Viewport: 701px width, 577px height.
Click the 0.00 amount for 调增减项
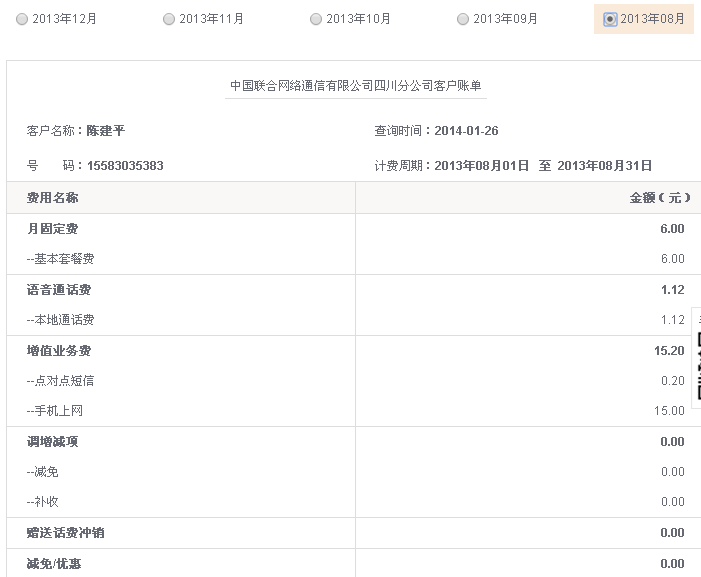(673, 442)
